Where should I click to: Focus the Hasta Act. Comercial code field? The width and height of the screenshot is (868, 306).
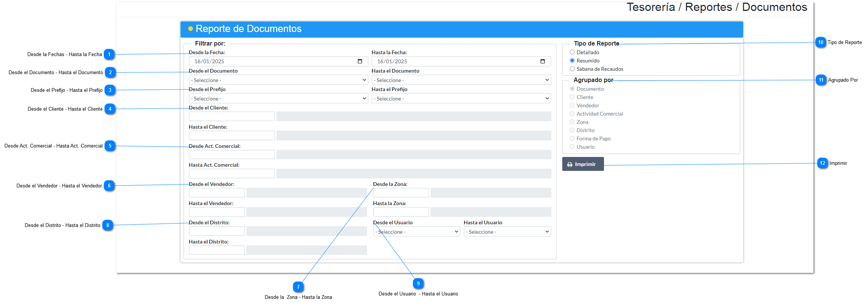pyautogui.click(x=232, y=174)
